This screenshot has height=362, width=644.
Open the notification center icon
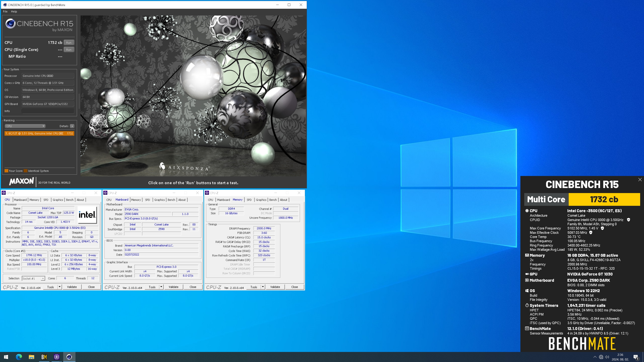pyautogui.click(x=636, y=357)
